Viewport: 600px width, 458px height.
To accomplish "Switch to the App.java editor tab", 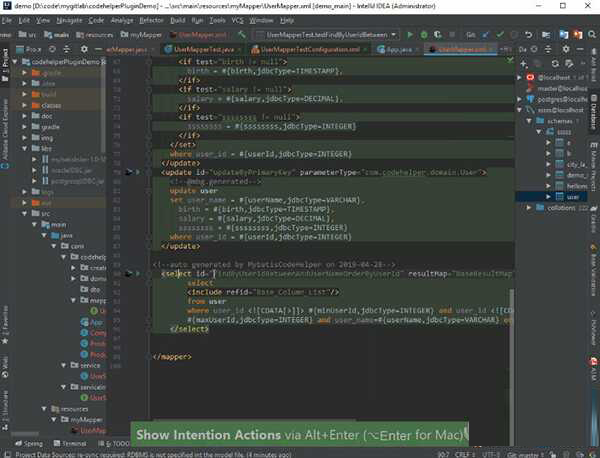I will click(399, 48).
